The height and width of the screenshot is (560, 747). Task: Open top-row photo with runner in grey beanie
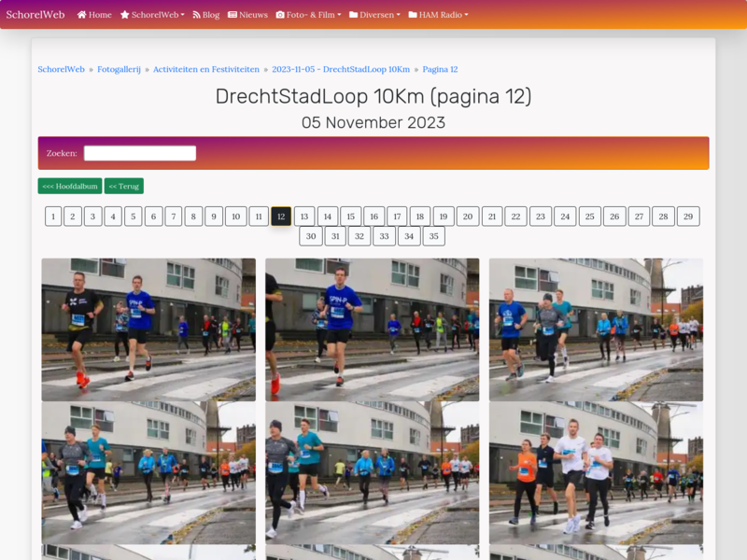[x=596, y=329]
